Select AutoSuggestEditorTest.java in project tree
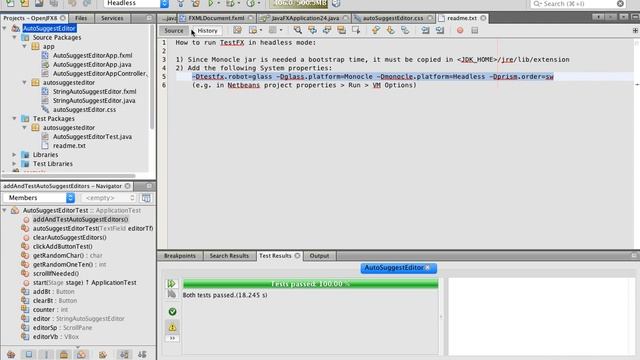The width and height of the screenshot is (640, 360). click(92, 136)
